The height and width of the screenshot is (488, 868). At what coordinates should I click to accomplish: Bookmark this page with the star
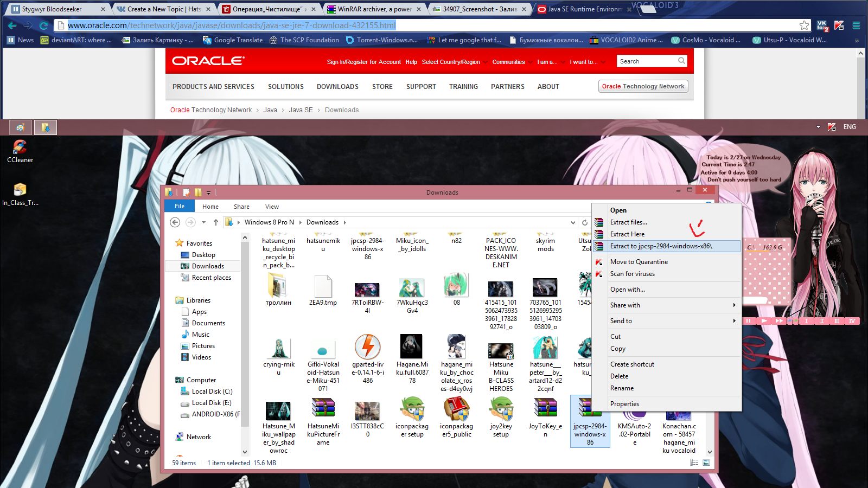805,25
